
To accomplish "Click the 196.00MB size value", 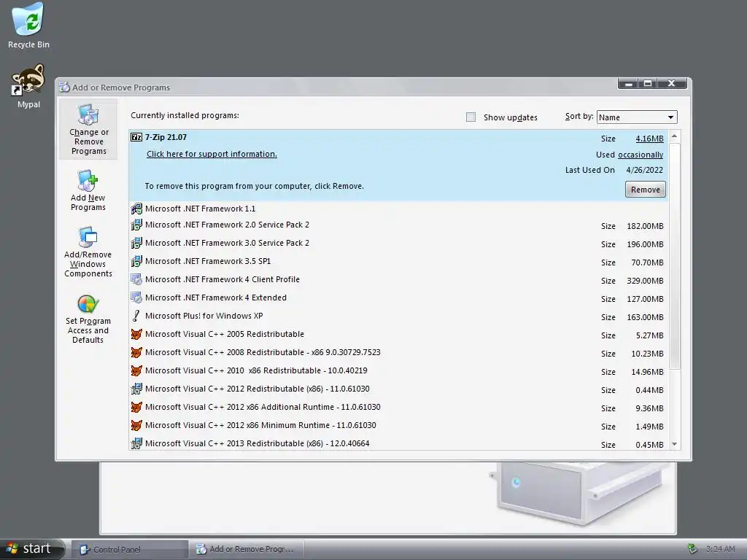I will tap(645, 244).
